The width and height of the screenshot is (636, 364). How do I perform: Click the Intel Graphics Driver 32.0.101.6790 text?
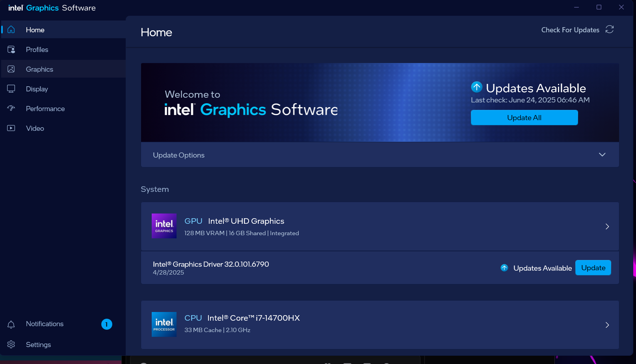coord(211,264)
